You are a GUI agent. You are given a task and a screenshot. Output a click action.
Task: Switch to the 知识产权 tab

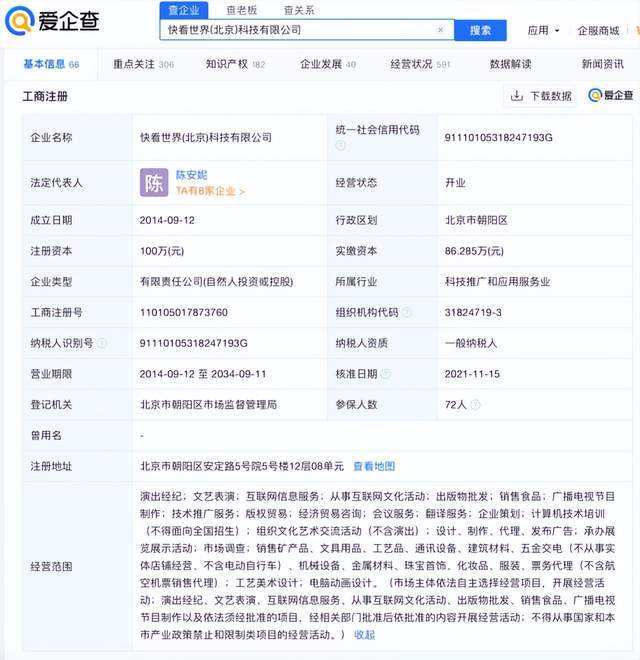coord(235,64)
